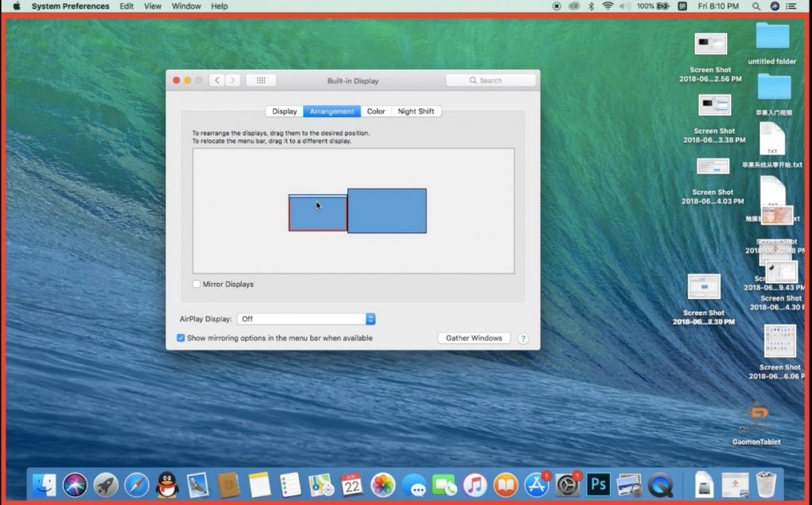Switch to the Color tab
The height and width of the screenshot is (505, 812).
[376, 111]
